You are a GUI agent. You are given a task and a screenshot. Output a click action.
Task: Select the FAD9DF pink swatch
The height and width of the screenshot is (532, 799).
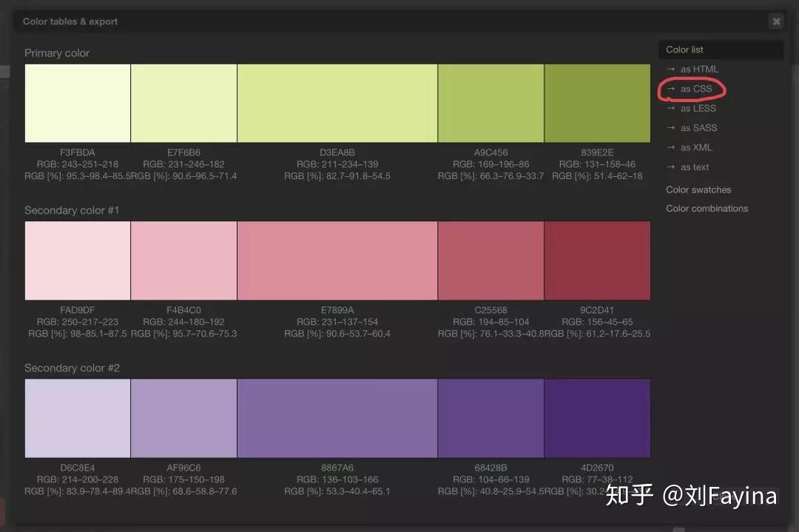pyautogui.click(x=77, y=260)
